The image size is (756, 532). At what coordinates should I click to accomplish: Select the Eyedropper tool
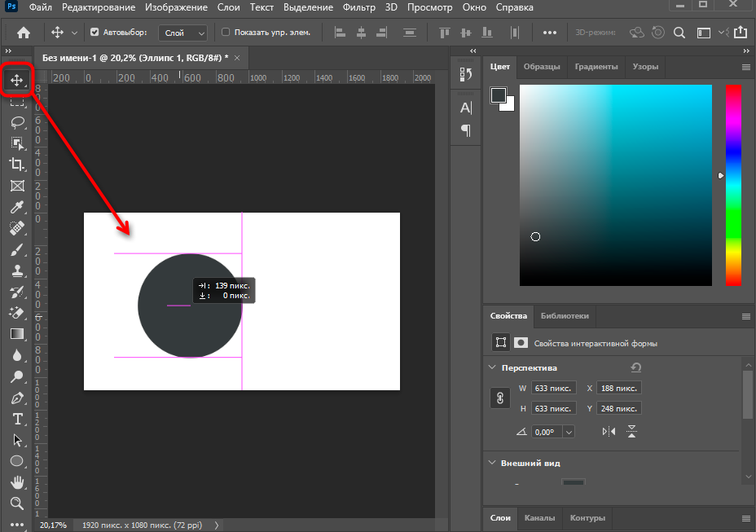pos(17,207)
